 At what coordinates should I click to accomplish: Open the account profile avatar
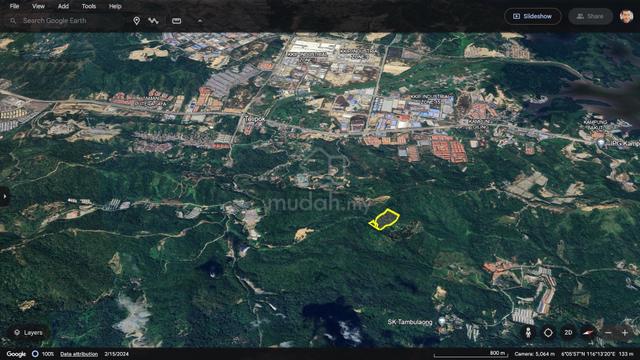[x=627, y=16]
